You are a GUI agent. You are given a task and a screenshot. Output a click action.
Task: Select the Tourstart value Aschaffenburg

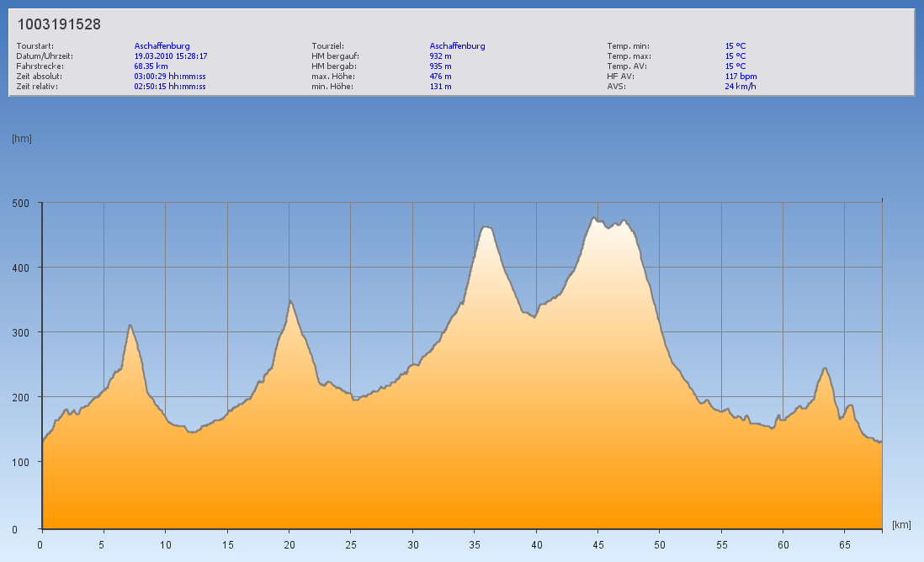click(162, 46)
